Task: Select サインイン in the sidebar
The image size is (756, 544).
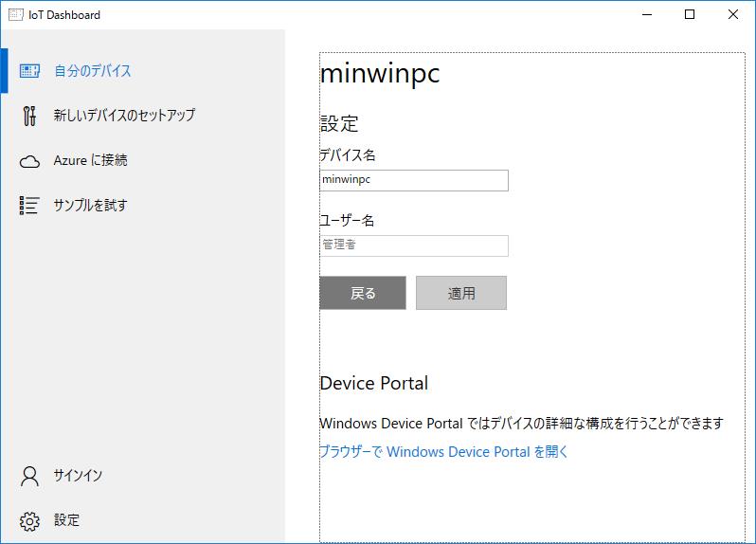Action: [143, 476]
